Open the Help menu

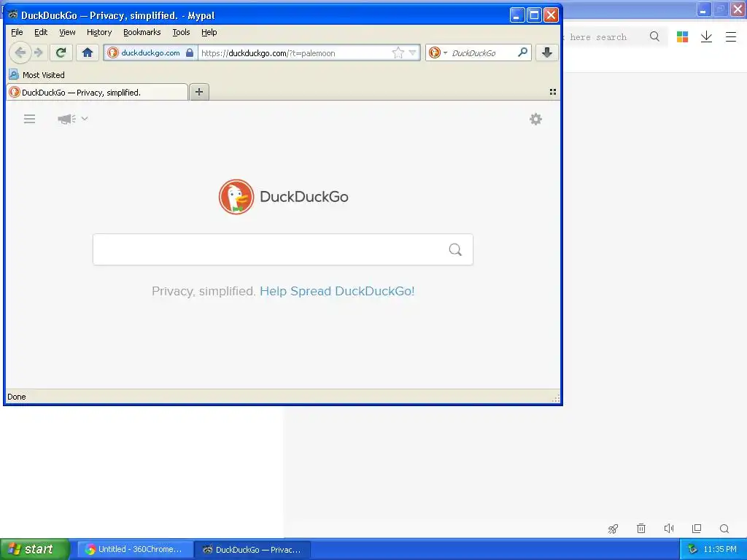pyautogui.click(x=209, y=32)
